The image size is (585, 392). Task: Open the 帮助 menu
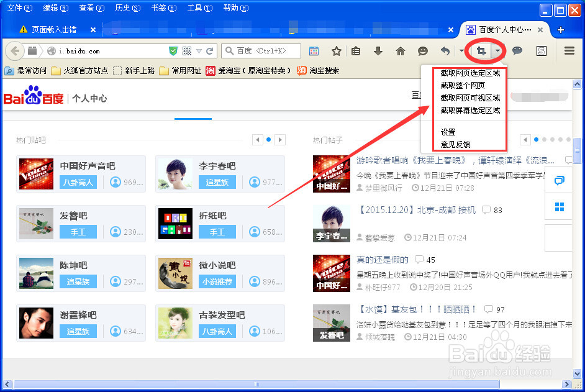click(236, 8)
